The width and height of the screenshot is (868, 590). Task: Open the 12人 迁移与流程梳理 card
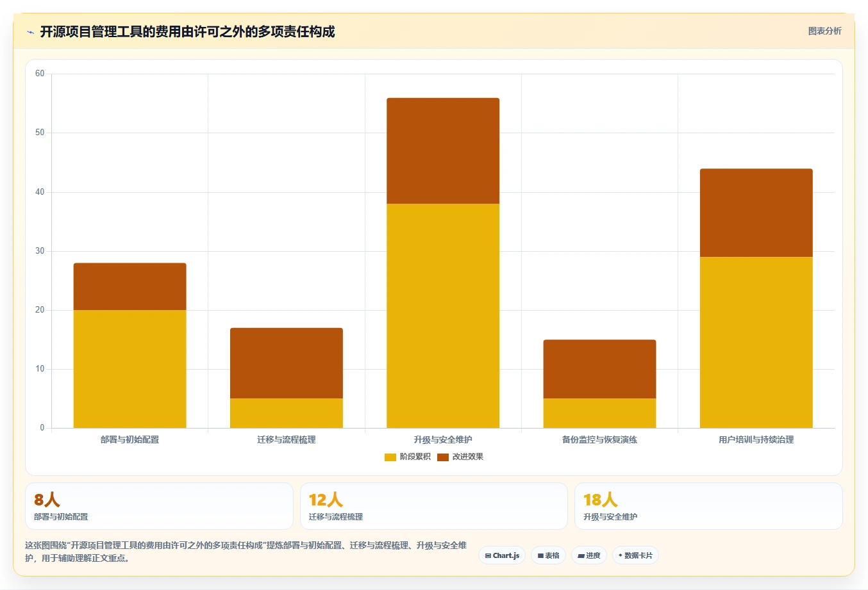pos(434,506)
